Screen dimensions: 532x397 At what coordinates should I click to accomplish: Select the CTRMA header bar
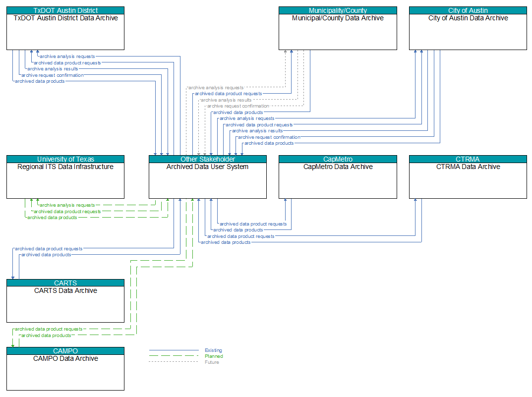click(468, 159)
